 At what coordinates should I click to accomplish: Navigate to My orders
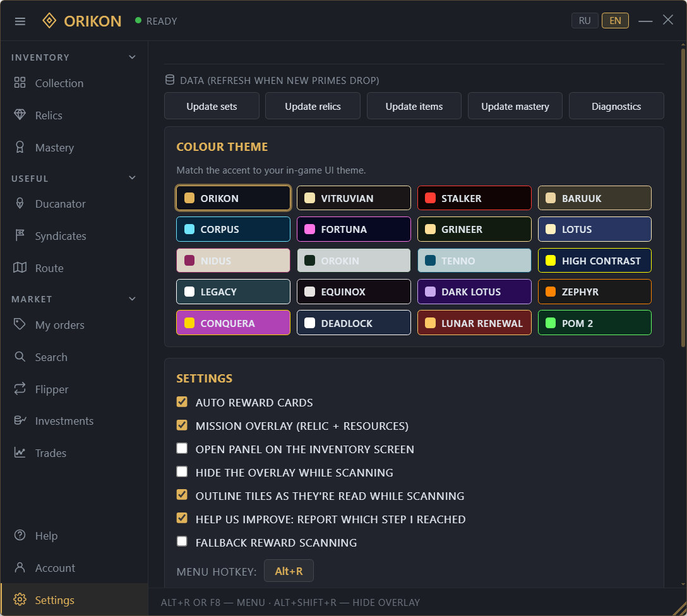click(74, 325)
